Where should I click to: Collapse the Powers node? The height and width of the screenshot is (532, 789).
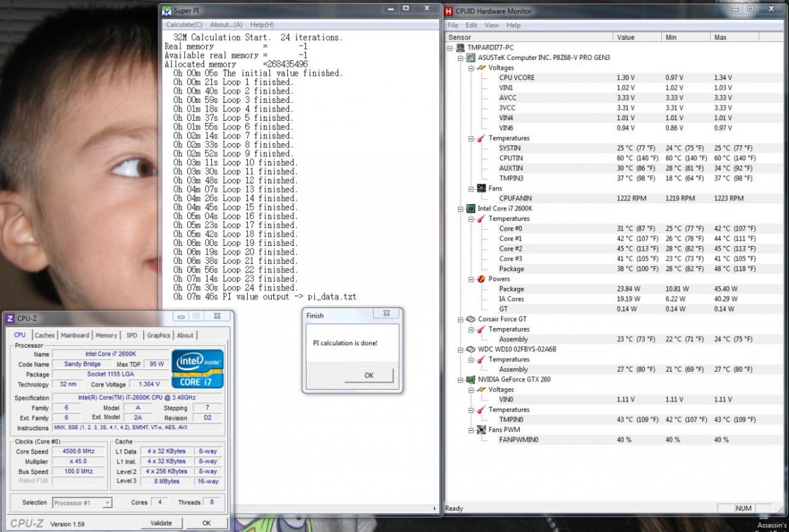[x=471, y=279]
